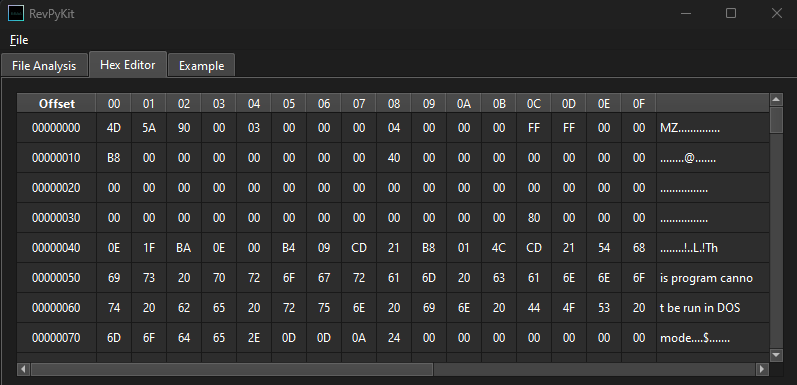Close the RevPyKit window
Screen dimensions: 797x385
776,13
